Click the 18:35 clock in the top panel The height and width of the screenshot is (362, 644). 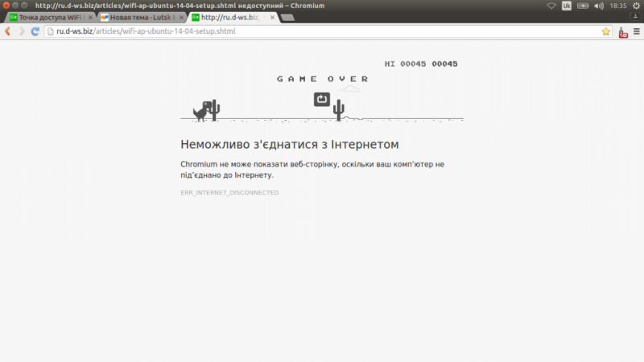(x=617, y=6)
